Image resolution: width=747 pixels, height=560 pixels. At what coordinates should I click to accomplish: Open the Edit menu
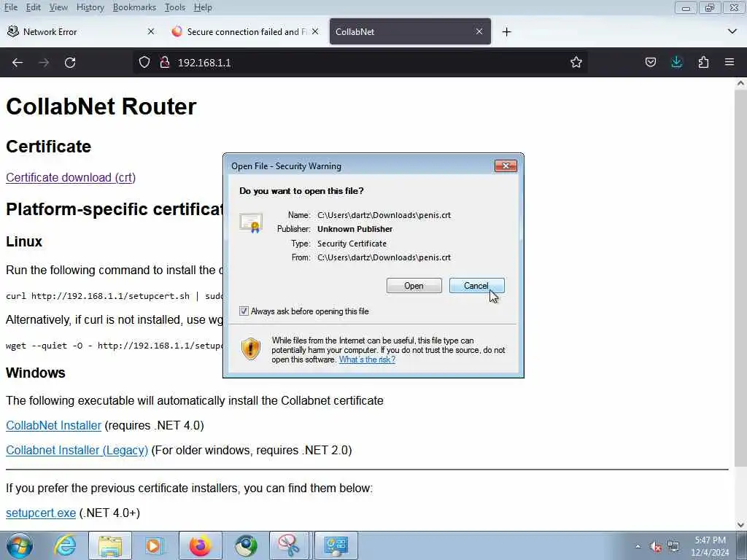[33, 7]
